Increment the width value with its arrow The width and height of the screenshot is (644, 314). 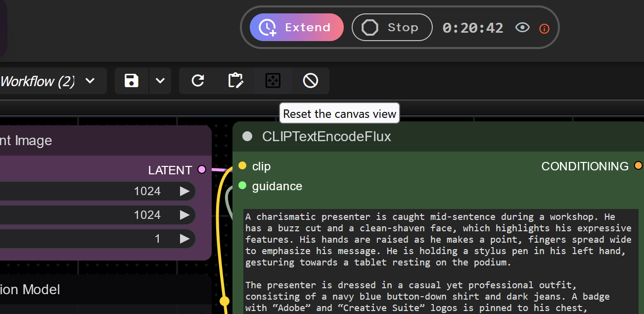coord(185,191)
